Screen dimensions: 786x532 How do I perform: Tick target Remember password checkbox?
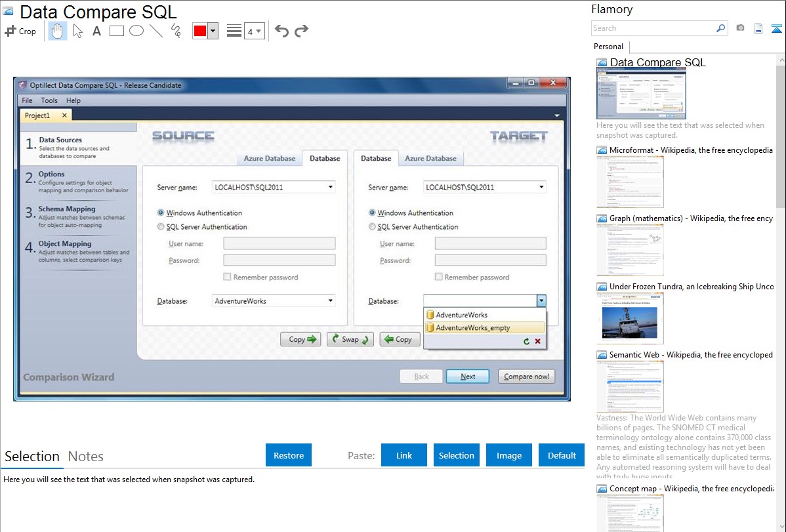tap(439, 277)
